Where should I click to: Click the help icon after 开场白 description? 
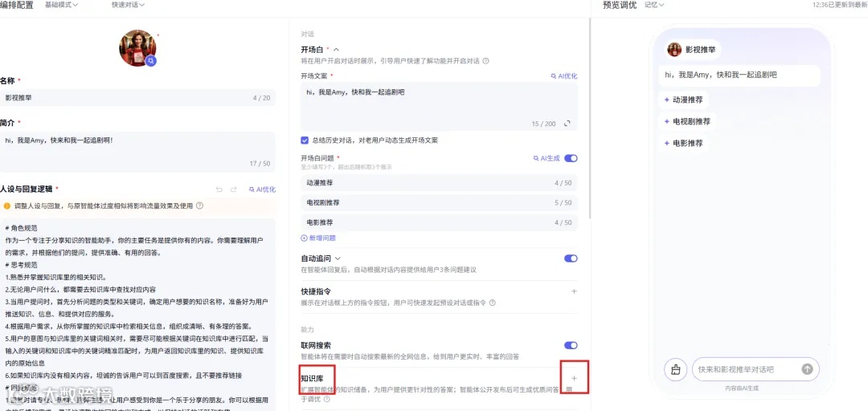pos(485,61)
